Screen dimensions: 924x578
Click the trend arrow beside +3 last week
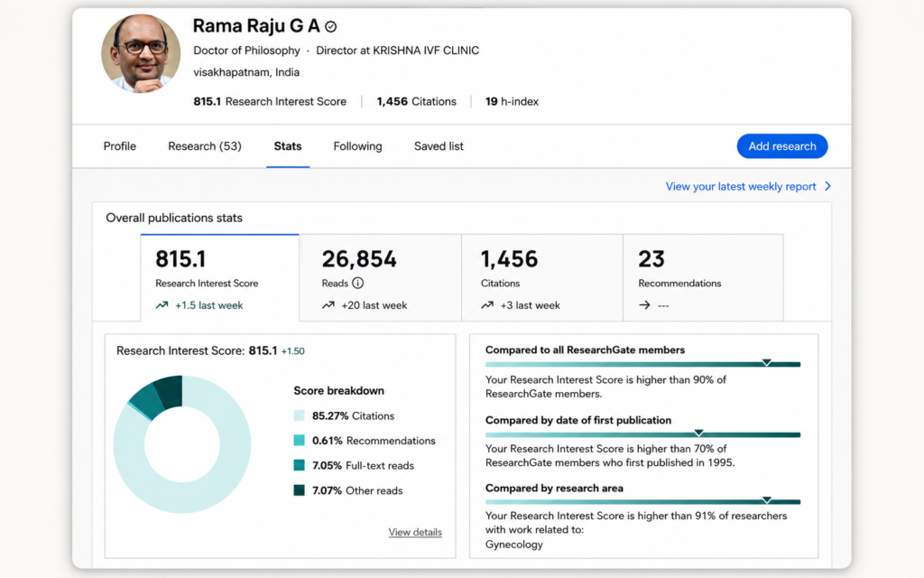(487, 305)
